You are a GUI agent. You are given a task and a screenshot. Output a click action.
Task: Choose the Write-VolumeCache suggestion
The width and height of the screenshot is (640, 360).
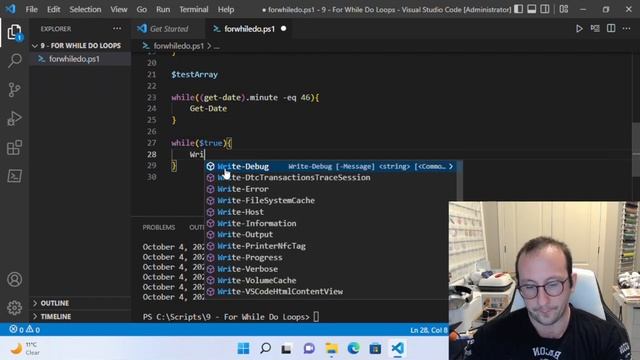[x=331, y=280]
